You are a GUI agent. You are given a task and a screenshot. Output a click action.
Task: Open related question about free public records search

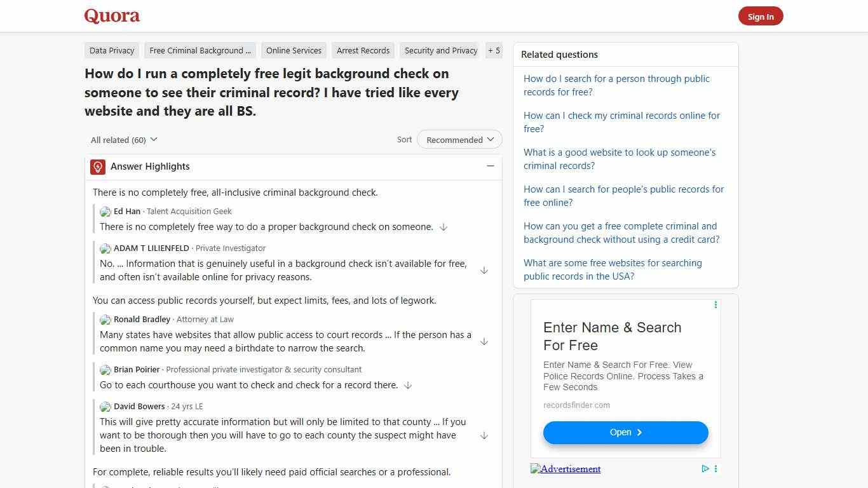[x=616, y=85]
